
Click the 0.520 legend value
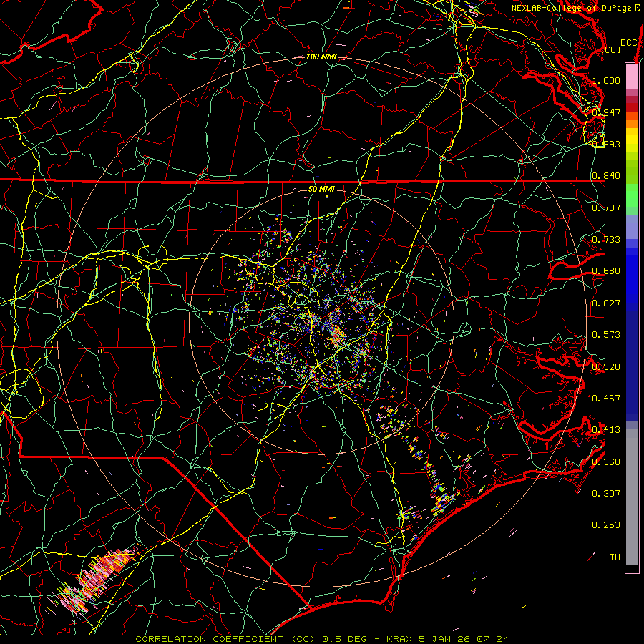[x=606, y=367]
